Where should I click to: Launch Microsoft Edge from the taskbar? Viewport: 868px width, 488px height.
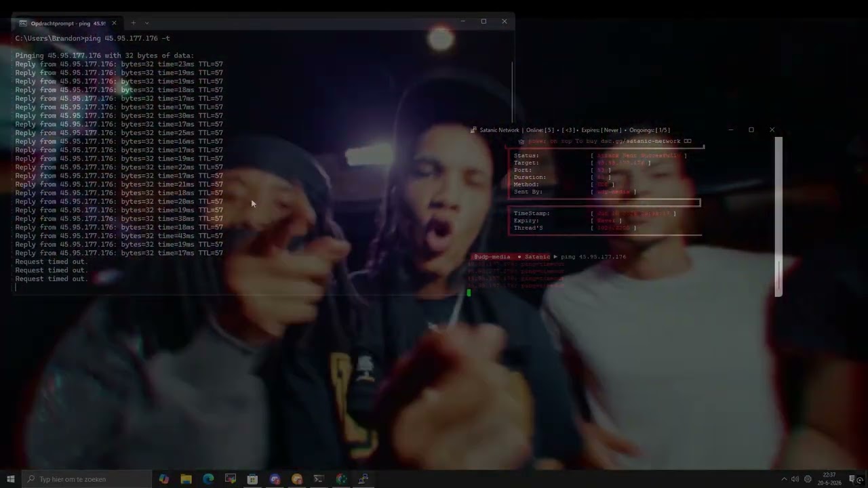tap(208, 479)
